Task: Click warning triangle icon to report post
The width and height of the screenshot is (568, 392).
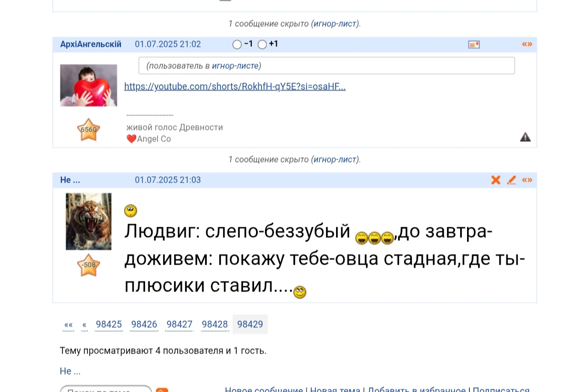Action: [525, 137]
